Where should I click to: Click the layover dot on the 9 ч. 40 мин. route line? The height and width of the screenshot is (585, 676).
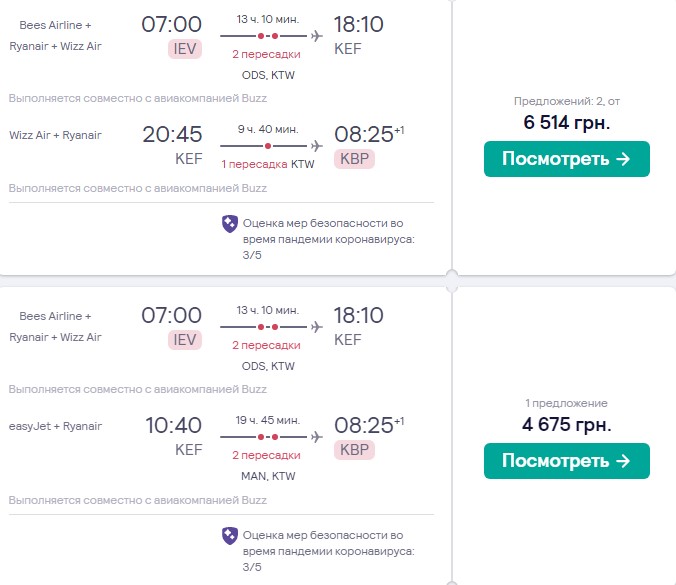(266, 146)
